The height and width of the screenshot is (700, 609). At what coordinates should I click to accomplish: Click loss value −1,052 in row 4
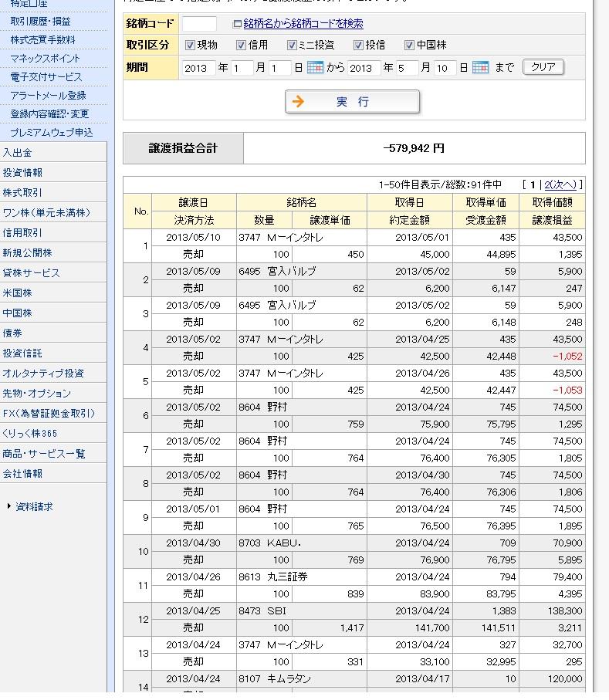(x=567, y=357)
